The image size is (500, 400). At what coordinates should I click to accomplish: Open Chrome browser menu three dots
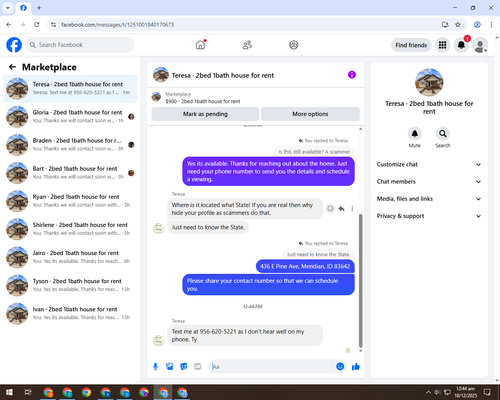(491, 25)
